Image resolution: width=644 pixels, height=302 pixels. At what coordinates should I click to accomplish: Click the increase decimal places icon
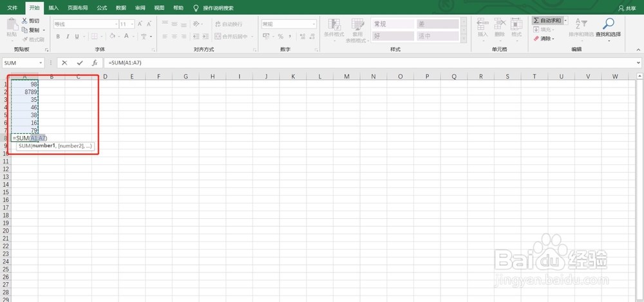point(303,37)
